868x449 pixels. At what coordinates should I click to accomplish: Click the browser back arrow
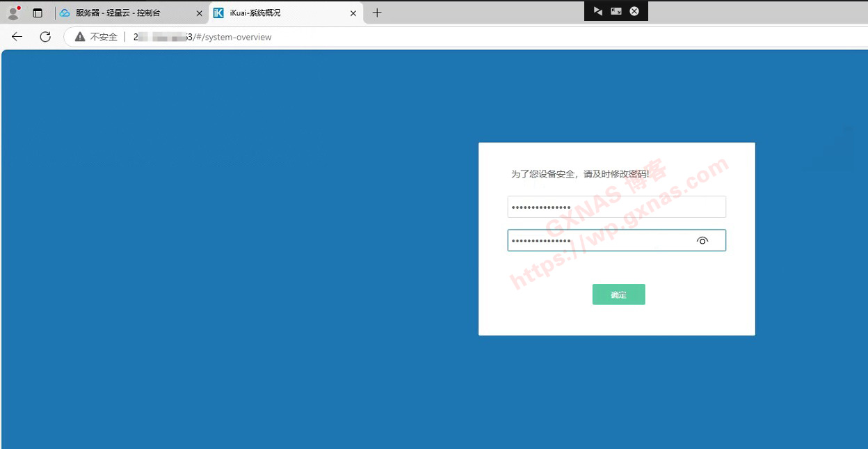click(17, 37)
